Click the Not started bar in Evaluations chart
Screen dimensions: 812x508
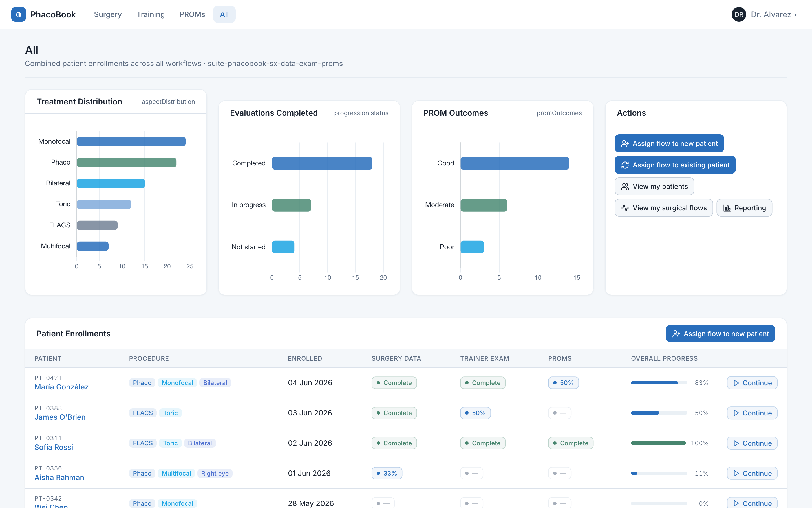(283, 247)
